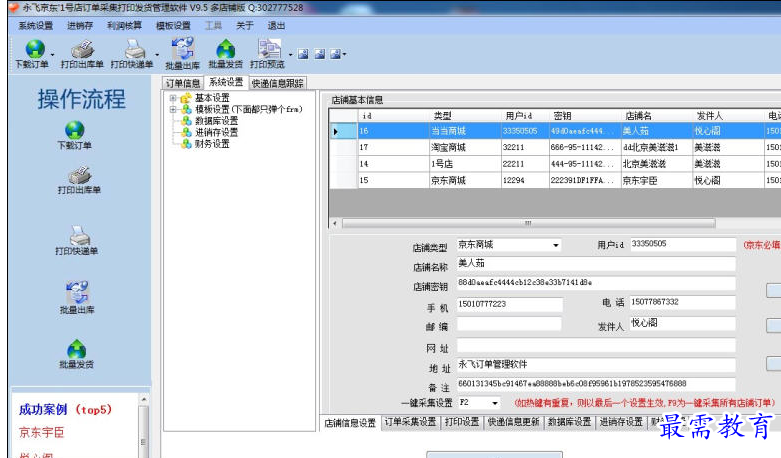The height and width of the screenshot is (458, 781).
Task: Switch to the 打印设置 bottom tab
Action: pos(462,422)
